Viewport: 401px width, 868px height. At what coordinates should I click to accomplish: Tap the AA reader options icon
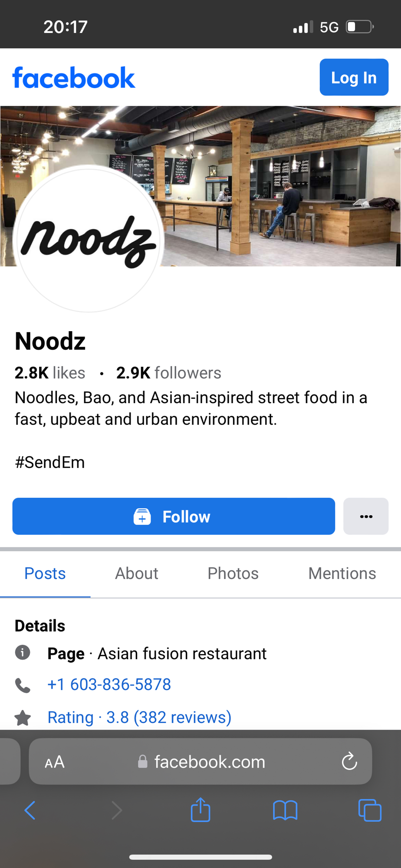coord(55,762)
